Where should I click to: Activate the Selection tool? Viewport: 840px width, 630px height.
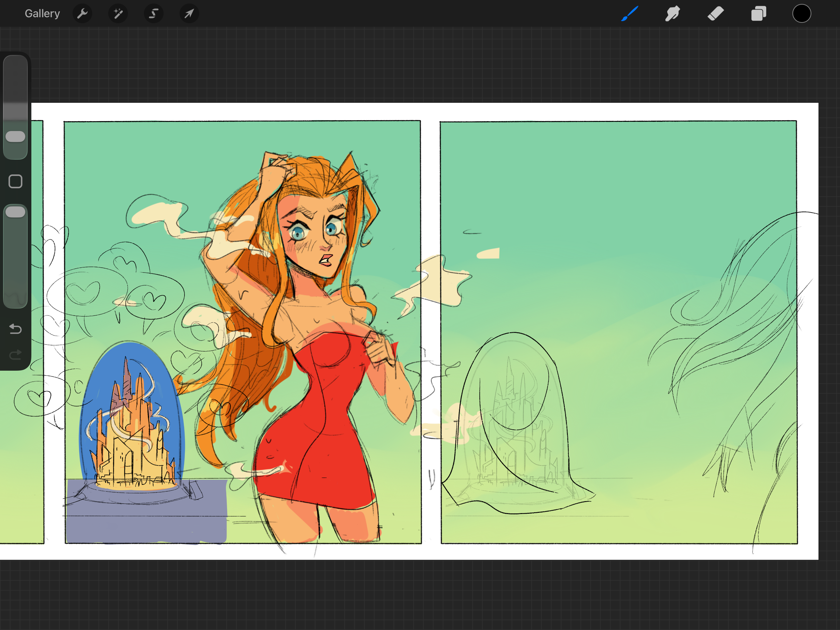coord(153,14)
